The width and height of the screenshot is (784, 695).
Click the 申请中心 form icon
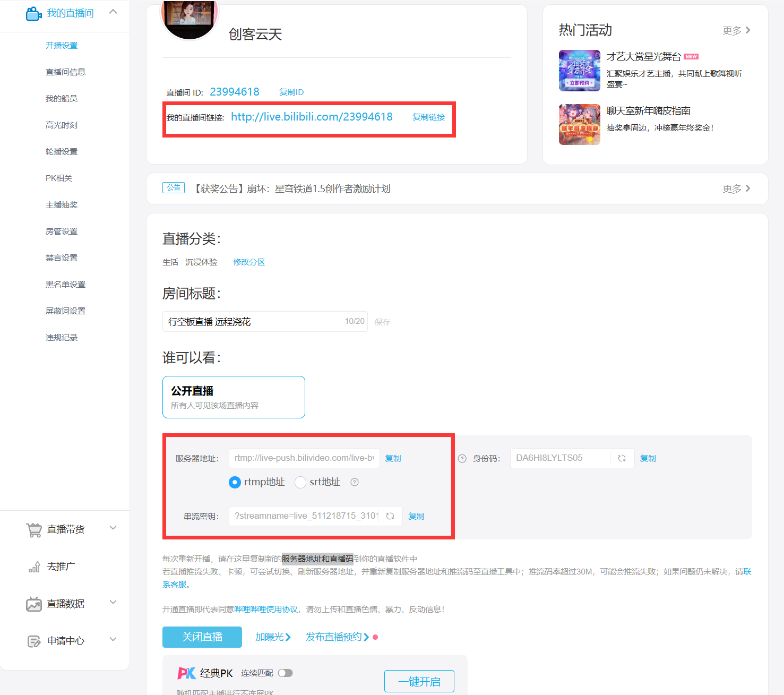[x=34, y=641]
